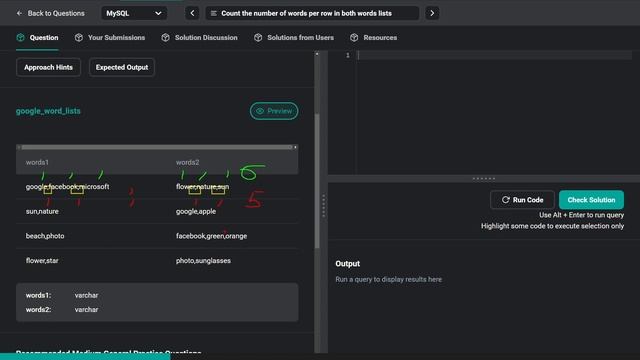Select the Question tab

click(37, 38)
